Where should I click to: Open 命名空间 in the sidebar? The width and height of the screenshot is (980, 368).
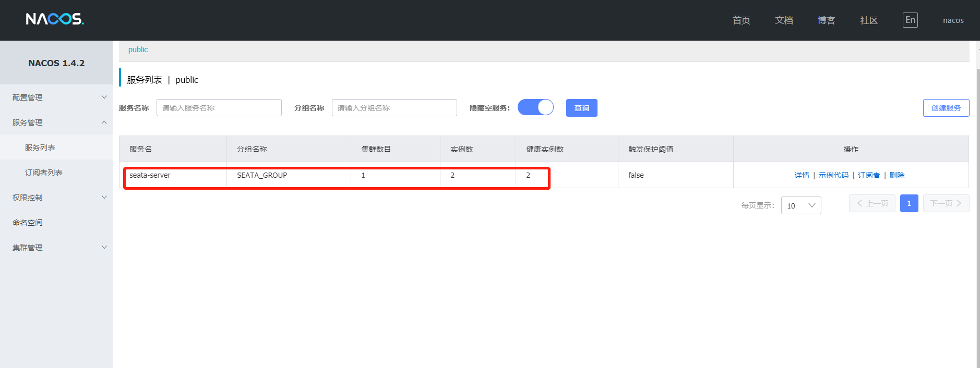click(56, 223)
